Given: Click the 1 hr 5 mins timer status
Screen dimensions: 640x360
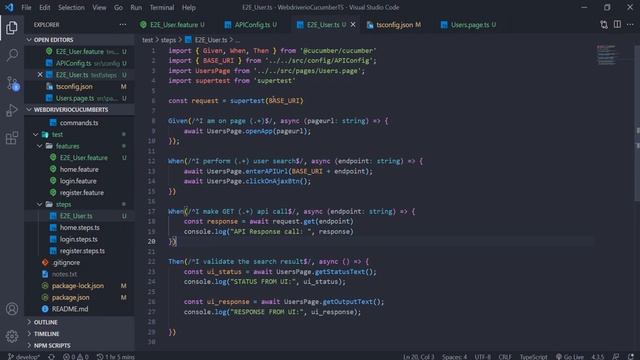Looking at the screenshot, I should click(116, 356).
